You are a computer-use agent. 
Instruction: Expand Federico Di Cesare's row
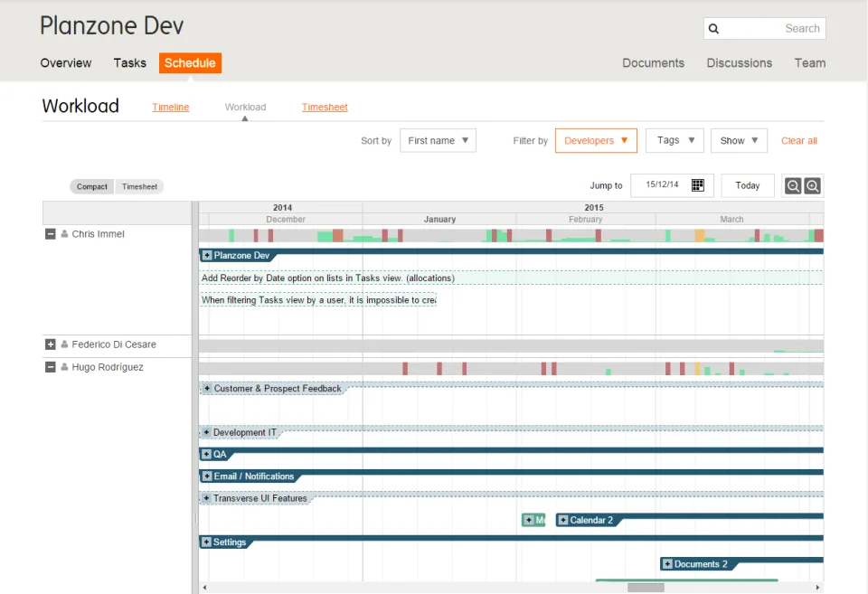(51, 344)
